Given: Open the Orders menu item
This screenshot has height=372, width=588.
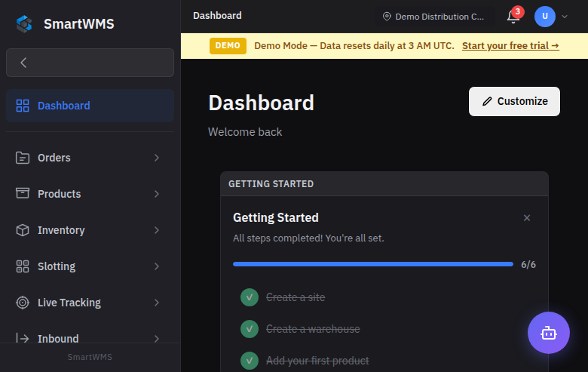Looking at the screenshot, I should 90,158.
